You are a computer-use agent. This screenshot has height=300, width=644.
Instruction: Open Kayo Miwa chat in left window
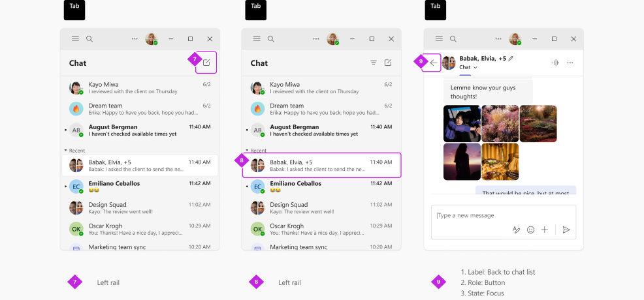[140, 87]
